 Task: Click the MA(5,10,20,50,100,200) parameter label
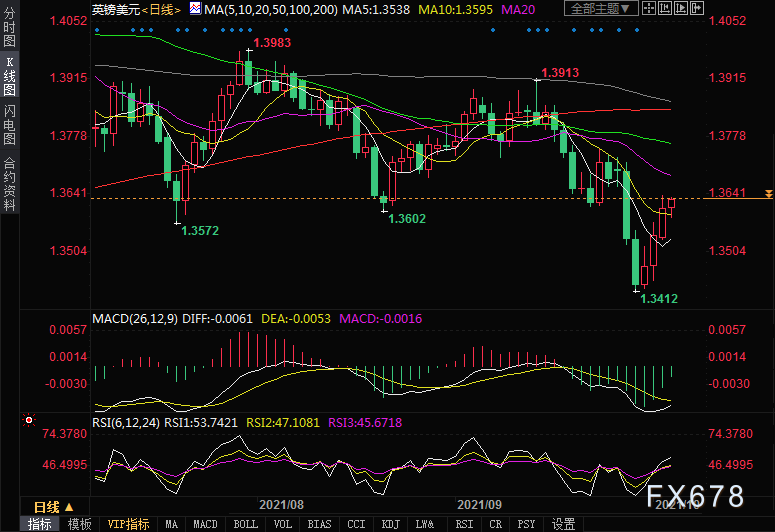pos(271,9)
